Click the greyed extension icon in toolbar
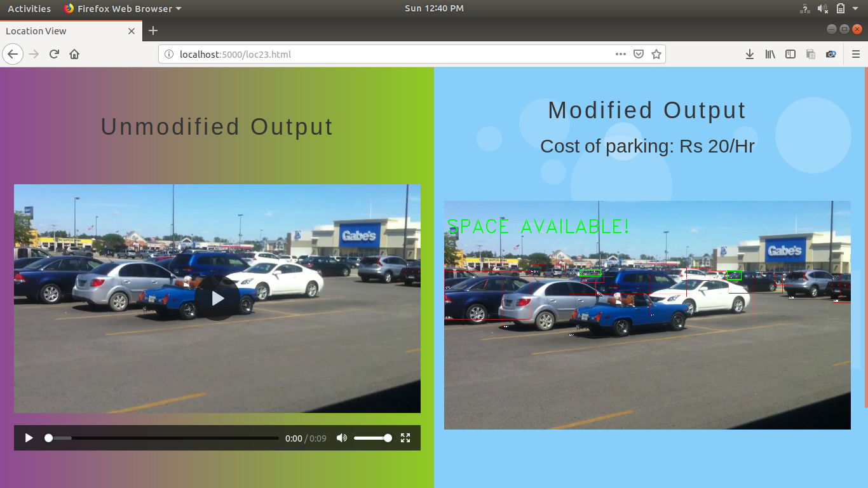 (811, 54)
